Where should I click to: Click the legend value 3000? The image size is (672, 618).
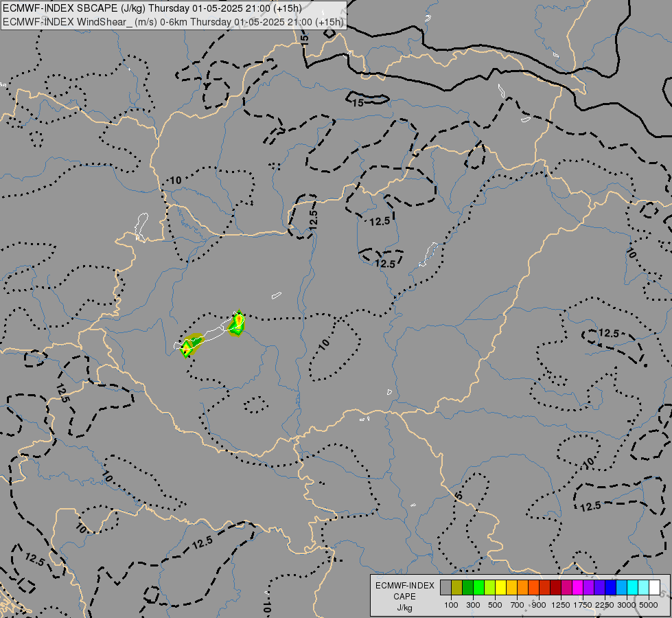point(627,605)
